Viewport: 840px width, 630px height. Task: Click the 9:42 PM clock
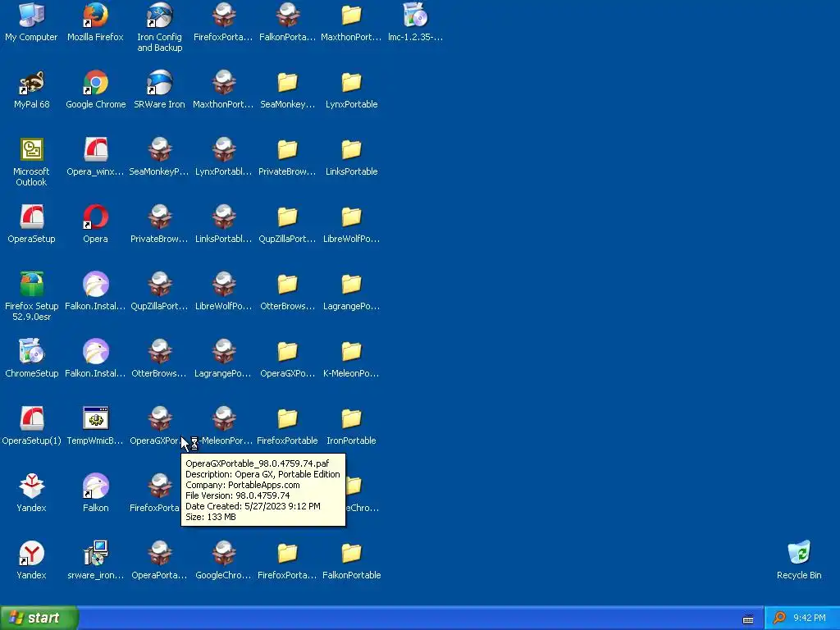click(810, 618)
